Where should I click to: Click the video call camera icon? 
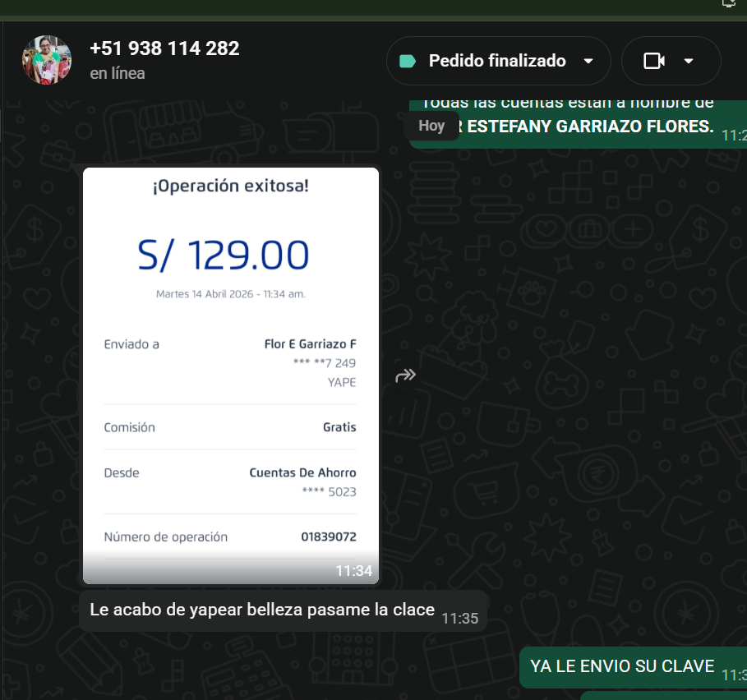tap(654, 61)
